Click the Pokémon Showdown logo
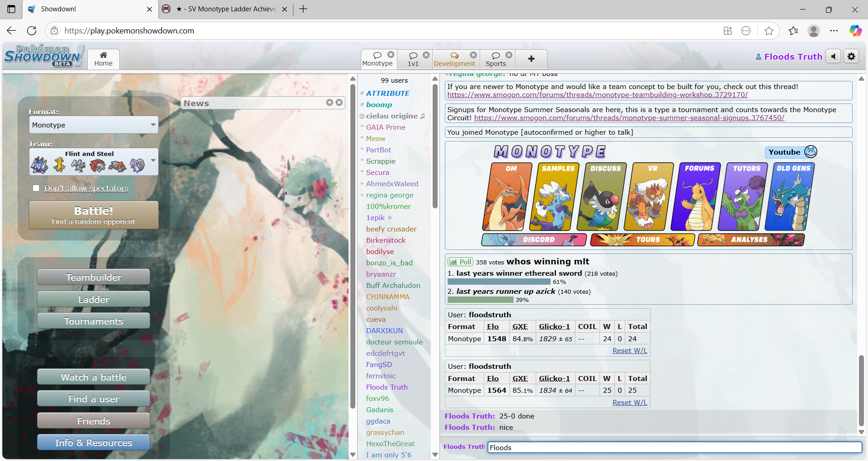This screenshot has width=868, height=461. point(44,56)
